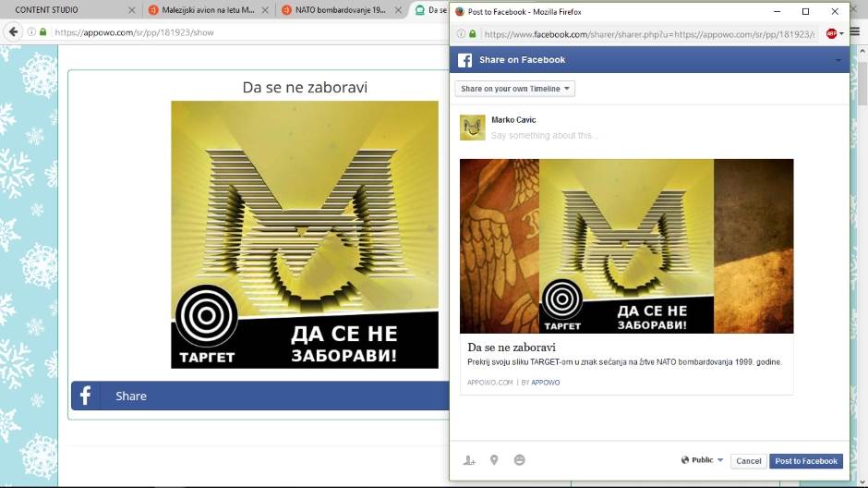Viewport: 868px width, 488px height.
Task: Click the site info icon in main address bar
Action: tap(31, 31)
